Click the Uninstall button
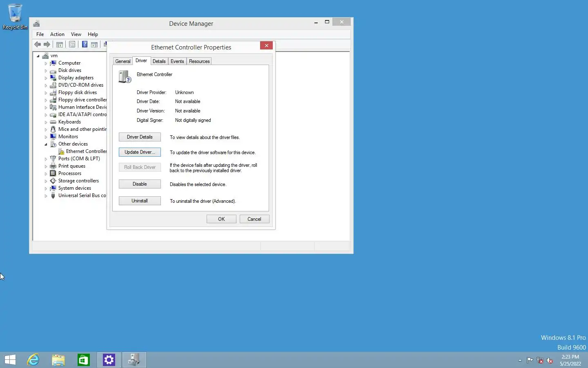The height and width of the screenshot is (368, 588). (140, 201)
